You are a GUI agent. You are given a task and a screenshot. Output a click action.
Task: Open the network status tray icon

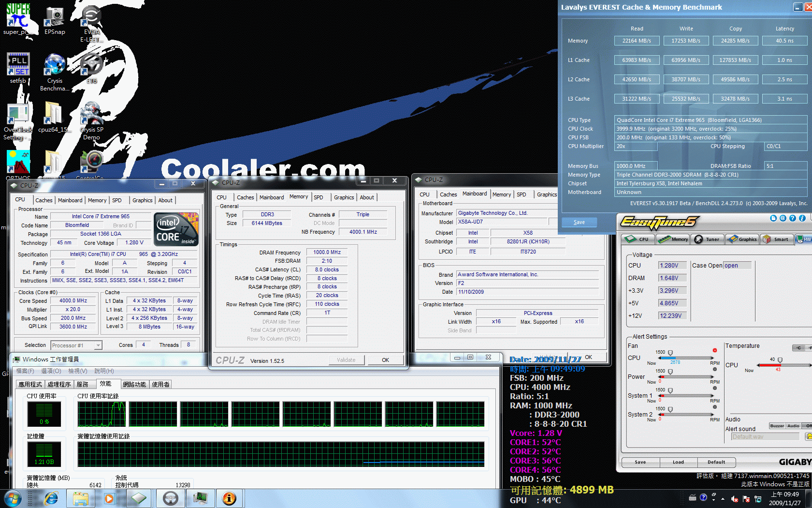click(758, 499)
